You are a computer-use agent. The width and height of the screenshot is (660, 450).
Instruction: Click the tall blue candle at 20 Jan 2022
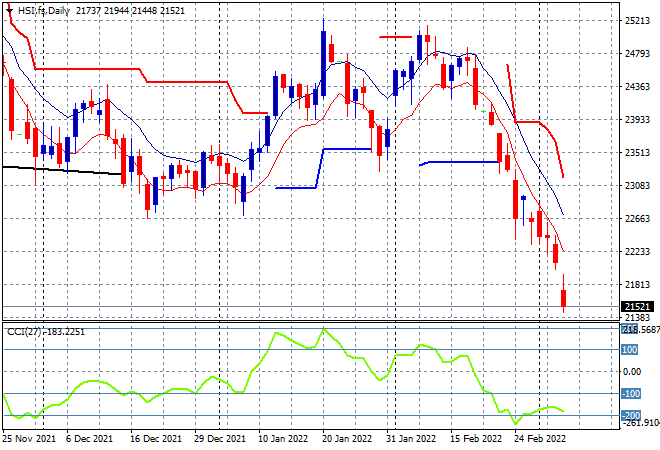pyautogui.click(x=323, y=63)
